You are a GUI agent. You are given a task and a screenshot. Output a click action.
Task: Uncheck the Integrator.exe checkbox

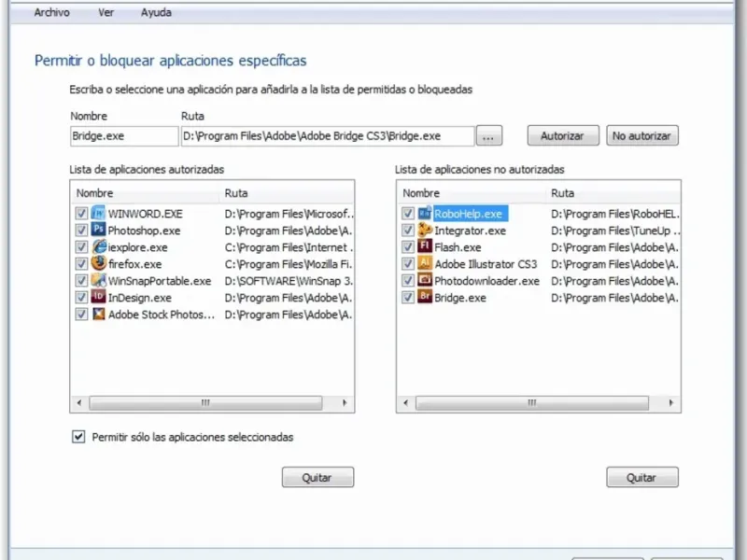pos(408,231)
